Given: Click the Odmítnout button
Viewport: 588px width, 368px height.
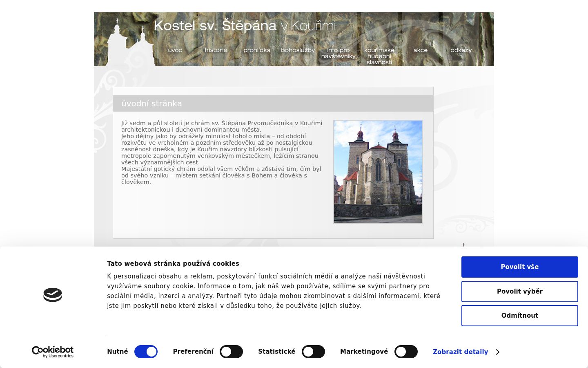Looking at the screenshot, I should click(x=520, y=316).
